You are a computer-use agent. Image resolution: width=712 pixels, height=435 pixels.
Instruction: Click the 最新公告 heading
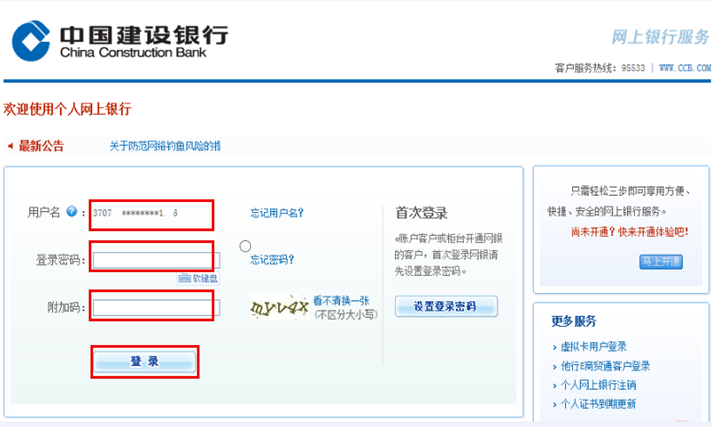pos(41,146)
